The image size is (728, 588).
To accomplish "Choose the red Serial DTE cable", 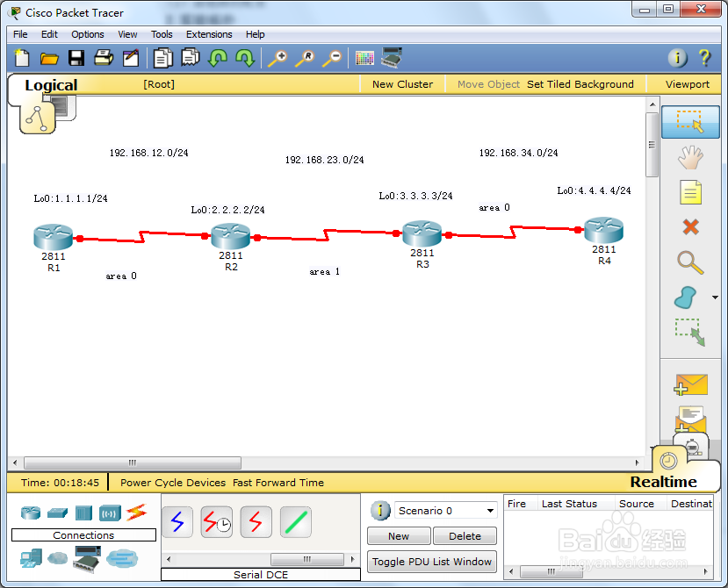I will 256,522.
